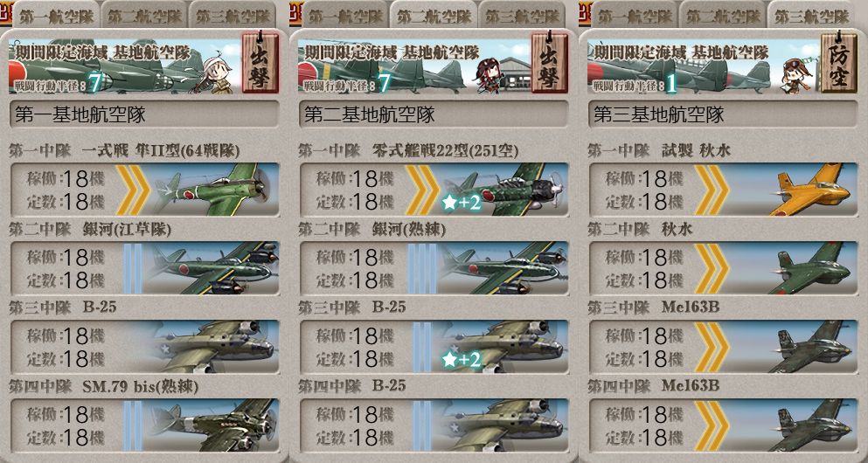Image resolution: width=868 pixels, height=463 pixels.
Task: Click the 第一基地航空隊 name field
Action: click(144, 114)
